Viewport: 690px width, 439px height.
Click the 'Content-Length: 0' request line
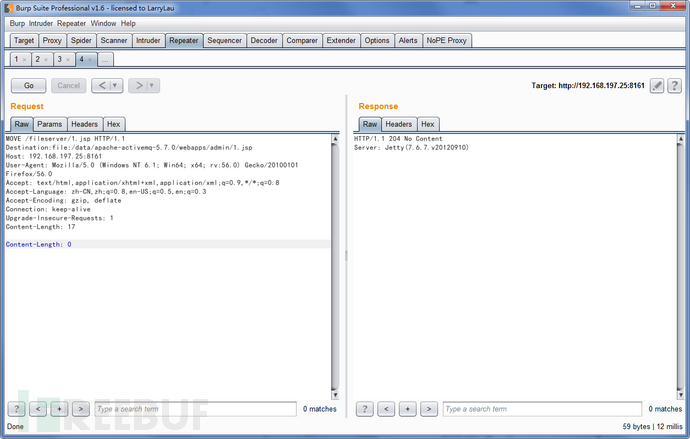[x=167, y=244]
